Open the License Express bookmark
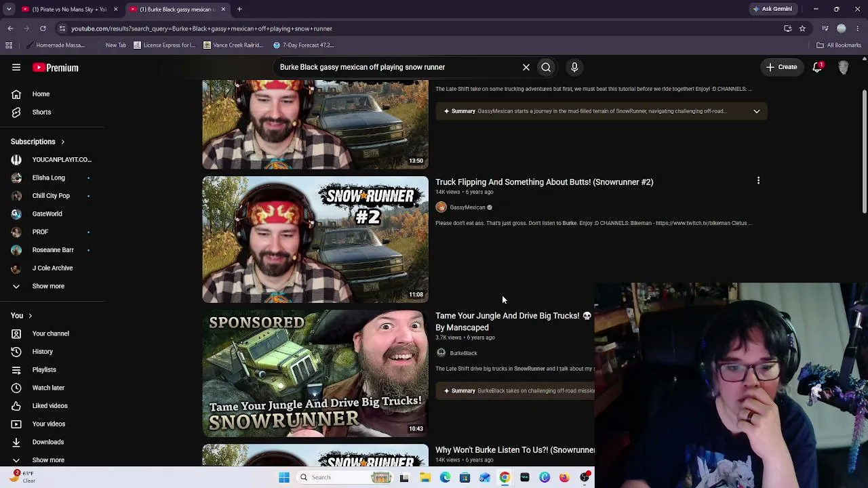 pyautogui.click(x=165, y=45)
